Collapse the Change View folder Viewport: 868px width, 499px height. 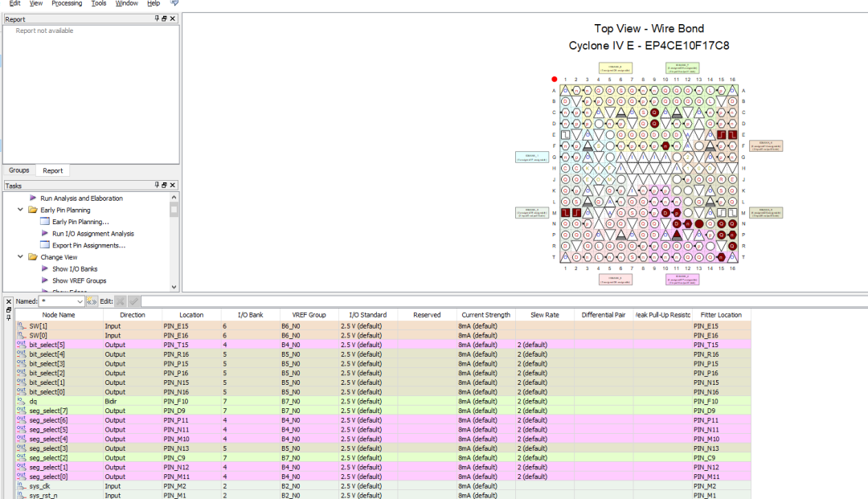[20, 257]
